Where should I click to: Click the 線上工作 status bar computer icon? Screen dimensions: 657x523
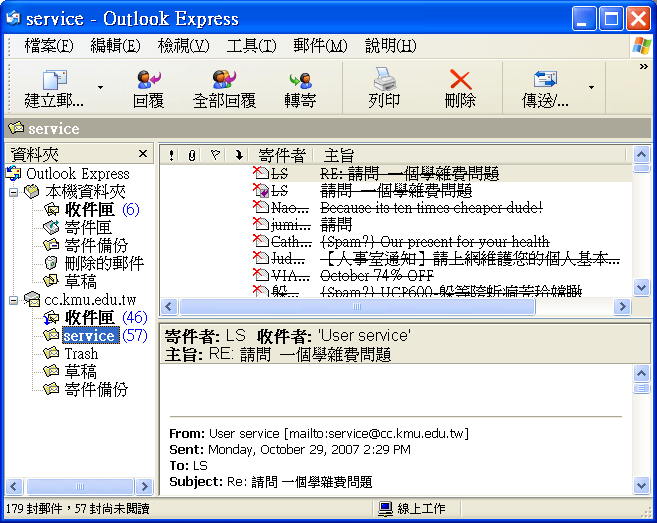[x=385, y=508]
